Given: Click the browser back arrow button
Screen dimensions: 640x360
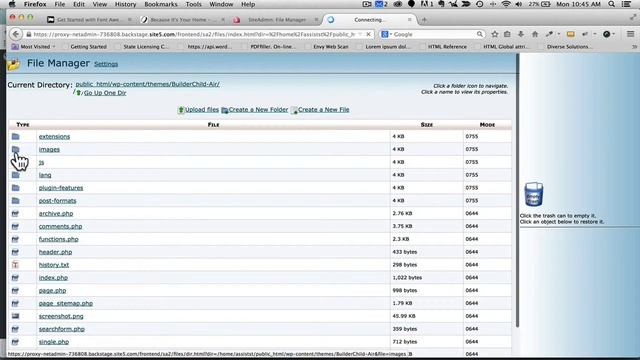Looking at the screenshot, I should pyautogui.click(x=16, y=34).
